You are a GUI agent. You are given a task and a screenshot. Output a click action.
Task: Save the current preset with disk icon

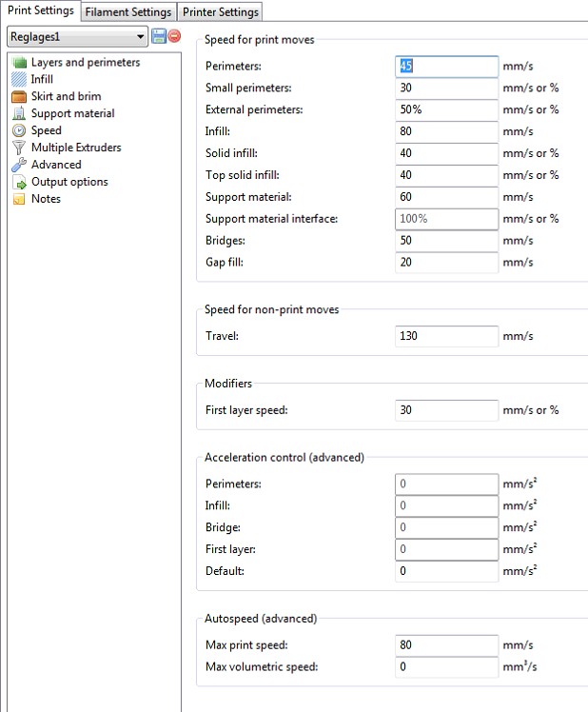point(159,36)
